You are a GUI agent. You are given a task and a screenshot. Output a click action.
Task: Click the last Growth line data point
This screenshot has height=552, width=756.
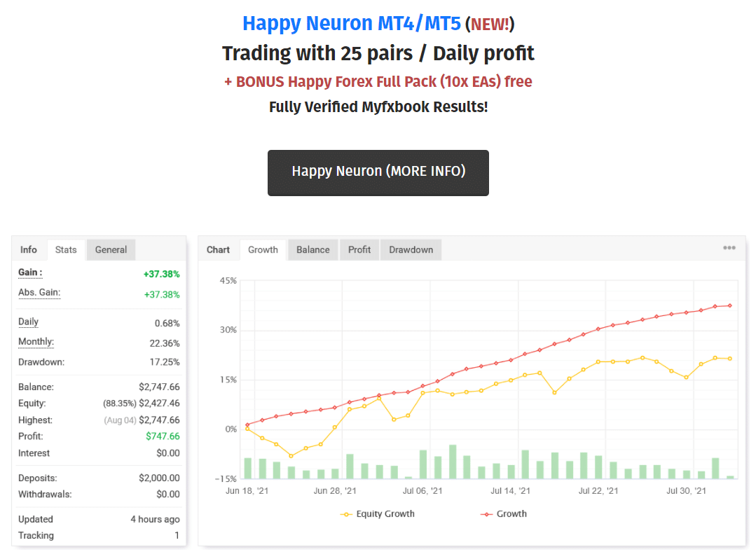730,305
